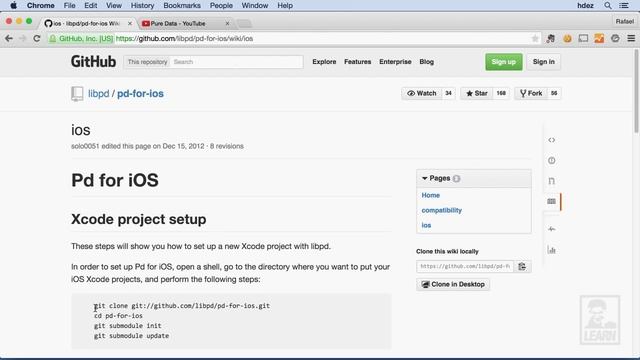Open the File menu
The width and height of the screenshot is (640, 360).
[69, 5]
